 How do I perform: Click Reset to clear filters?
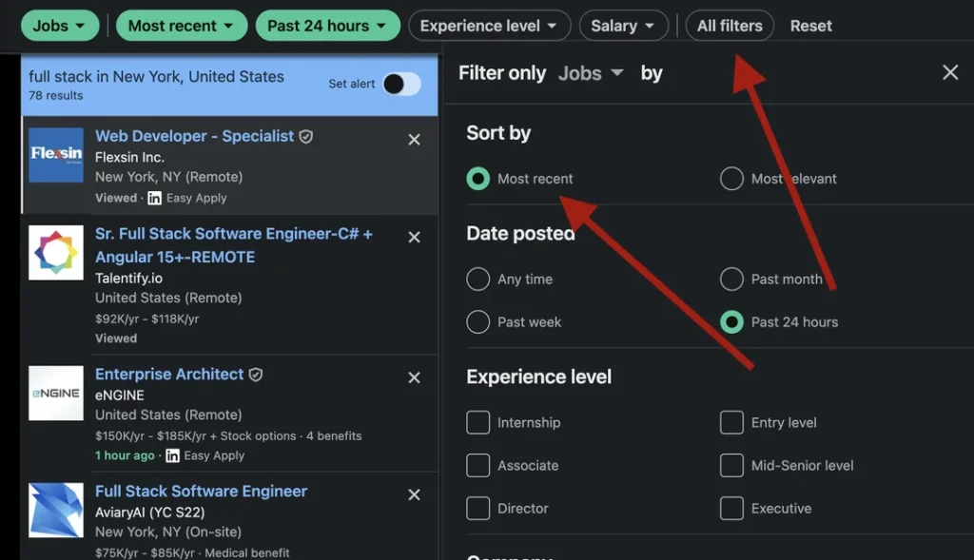pos(810,26)
